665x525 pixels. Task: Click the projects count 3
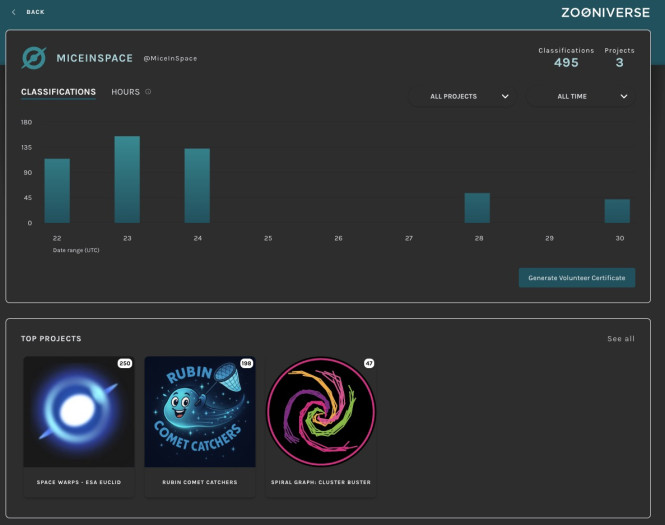click(620, 63)
